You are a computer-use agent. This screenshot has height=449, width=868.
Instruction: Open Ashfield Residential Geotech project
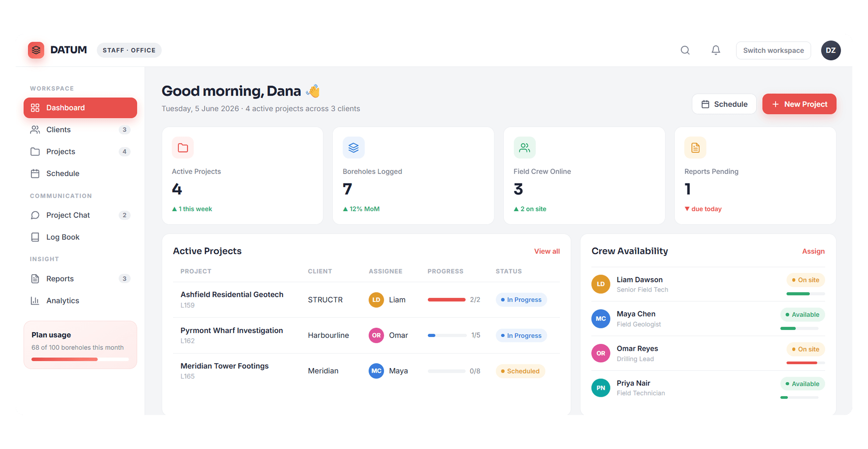(232, 295)
